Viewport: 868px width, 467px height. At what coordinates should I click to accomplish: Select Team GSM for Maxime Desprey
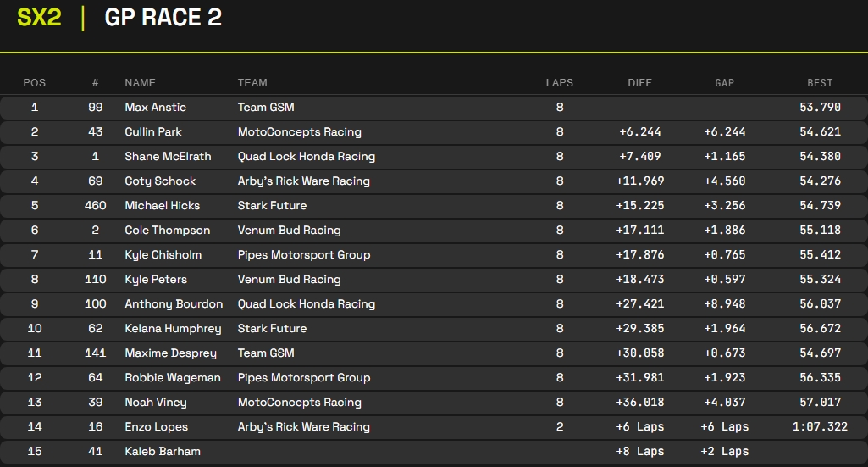266,353
